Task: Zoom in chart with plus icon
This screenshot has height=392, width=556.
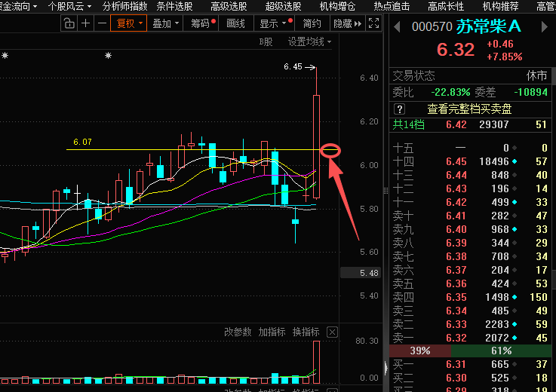Action: click(x=85, y=24)
